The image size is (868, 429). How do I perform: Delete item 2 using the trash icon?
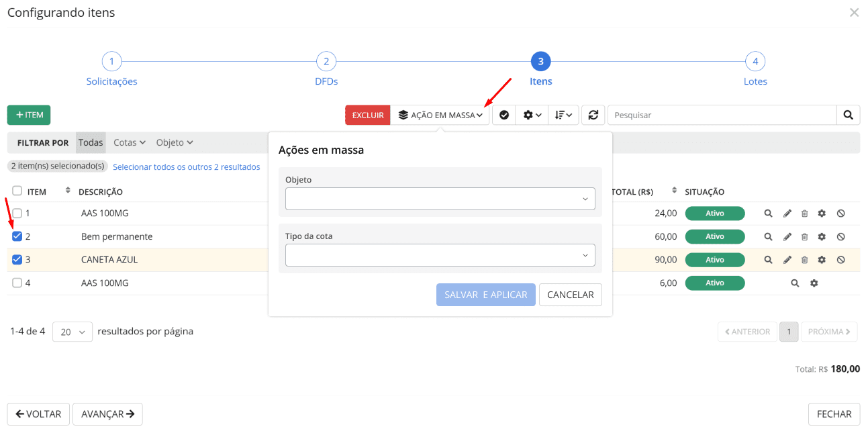(x=804, y=237)
